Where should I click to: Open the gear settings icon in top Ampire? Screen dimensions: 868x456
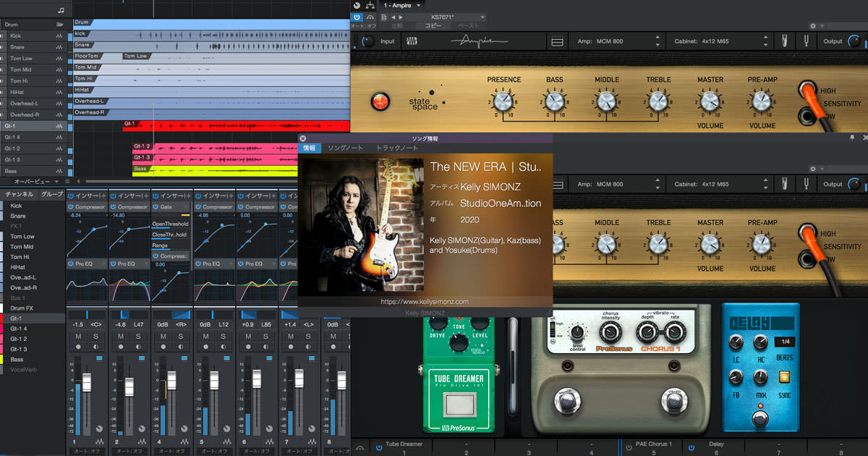[x=812, y=25]
